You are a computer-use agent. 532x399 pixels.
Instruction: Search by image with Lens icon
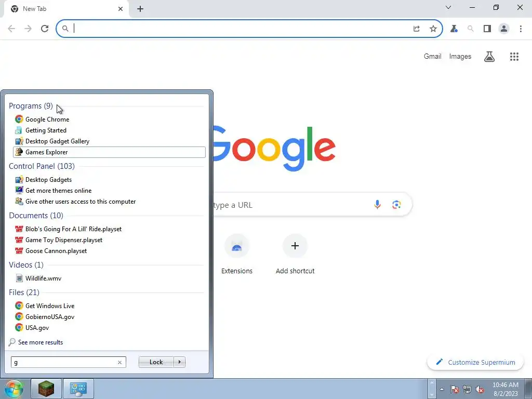396,205
